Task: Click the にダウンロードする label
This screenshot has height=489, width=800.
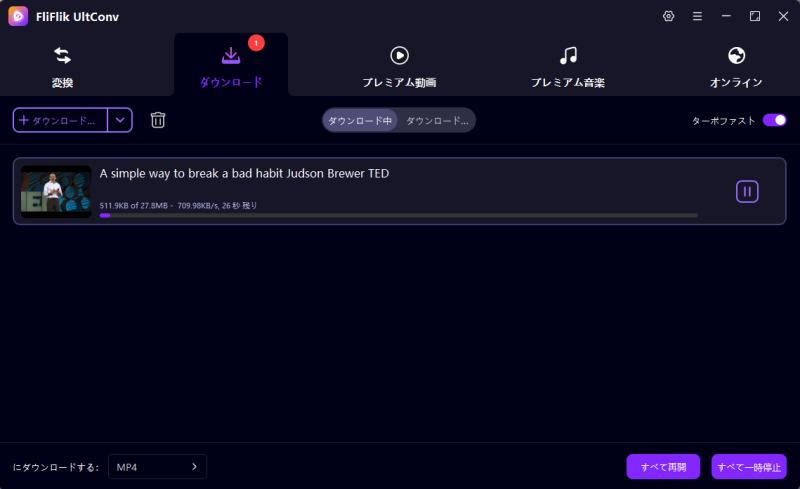Action: [x=56, y=467]
